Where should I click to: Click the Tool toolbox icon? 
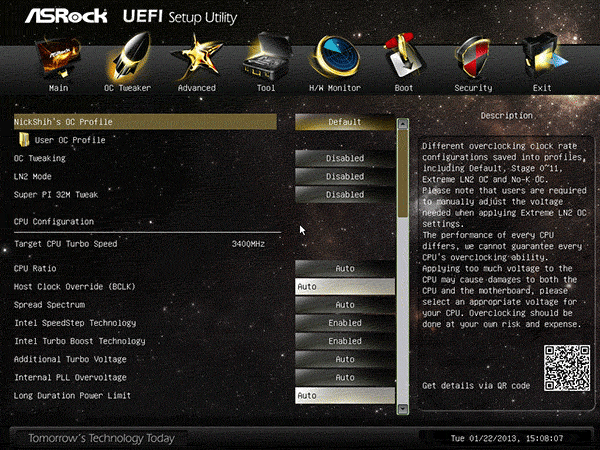pos(266,62)
